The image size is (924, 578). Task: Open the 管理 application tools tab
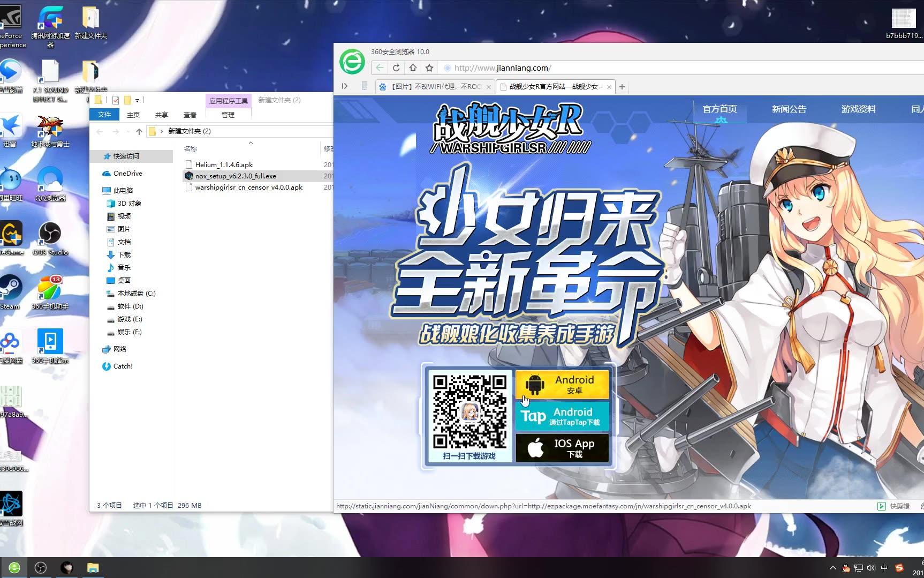point(228,115)
